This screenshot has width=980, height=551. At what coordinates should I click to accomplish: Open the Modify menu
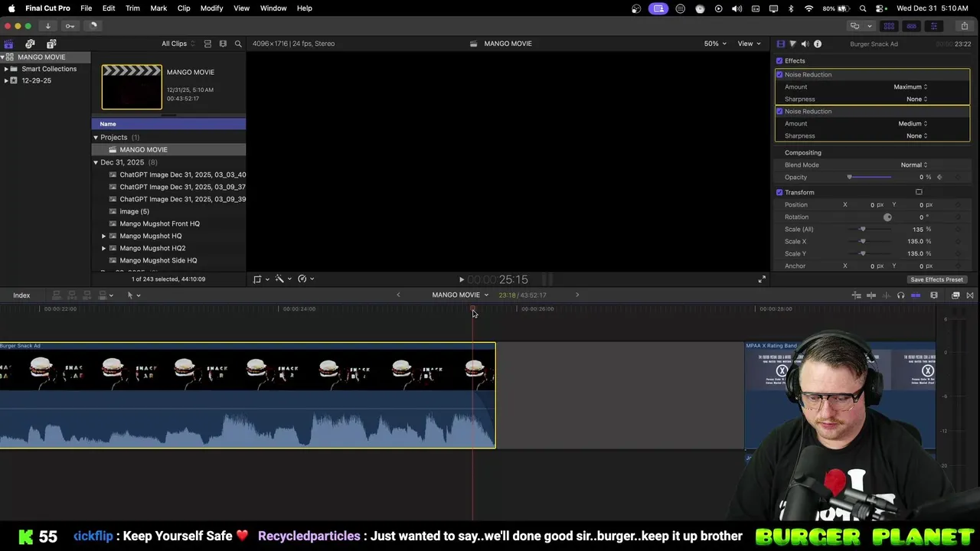coord(211,8)
